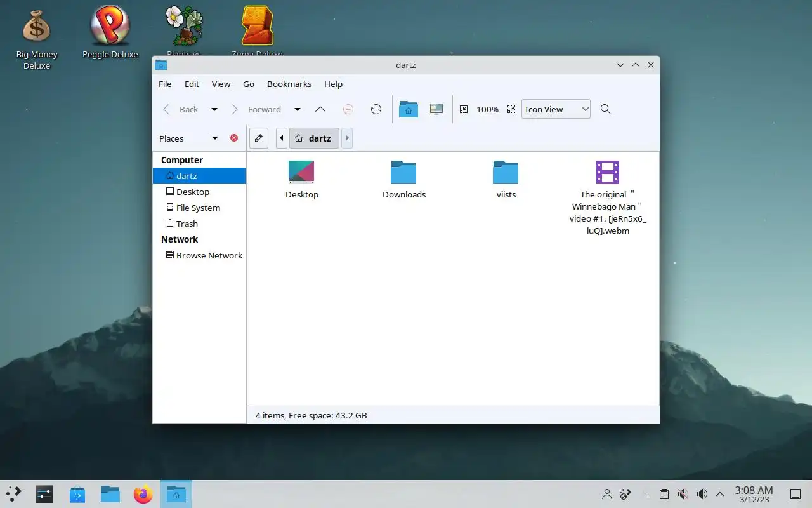
Task: Open the blue file manager folder in the taskbar
Action: tap(110, 494)
